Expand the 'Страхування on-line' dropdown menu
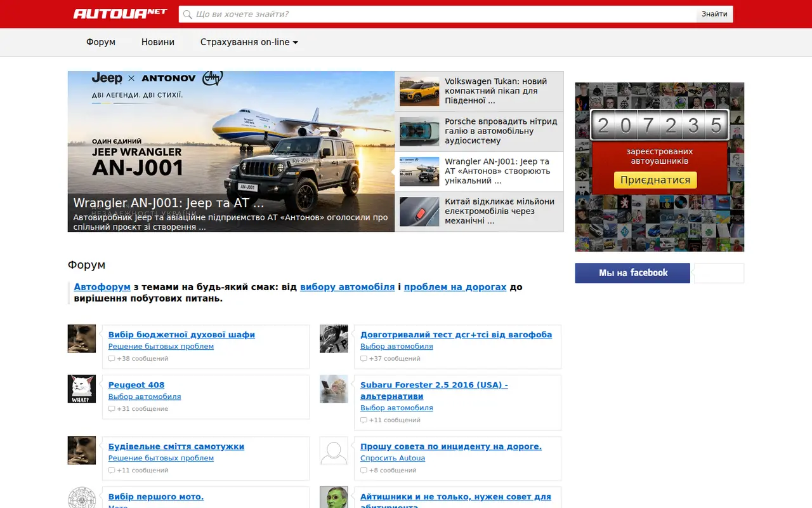Screen dimensions: 812x508 tap(249, 42)
